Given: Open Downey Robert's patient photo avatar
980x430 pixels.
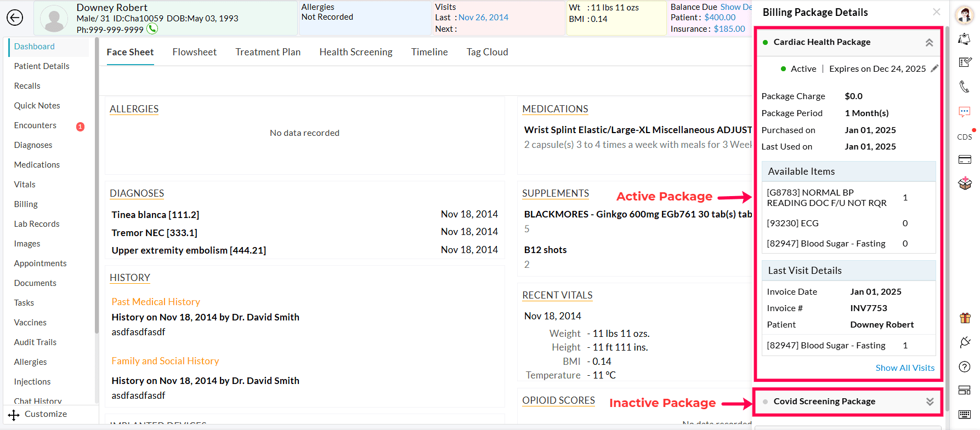Looking at the screenshot, I should click(x=54, y=19).
